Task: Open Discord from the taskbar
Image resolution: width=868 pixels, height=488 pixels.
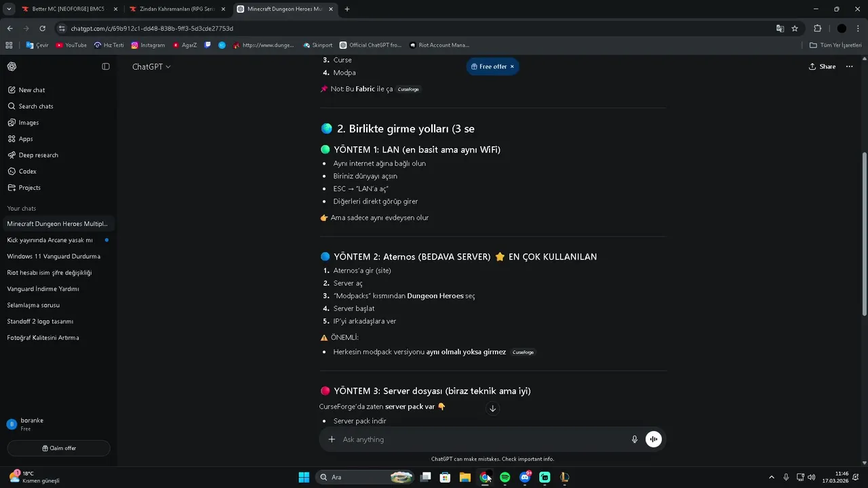Action: click(x=525, y=477)
